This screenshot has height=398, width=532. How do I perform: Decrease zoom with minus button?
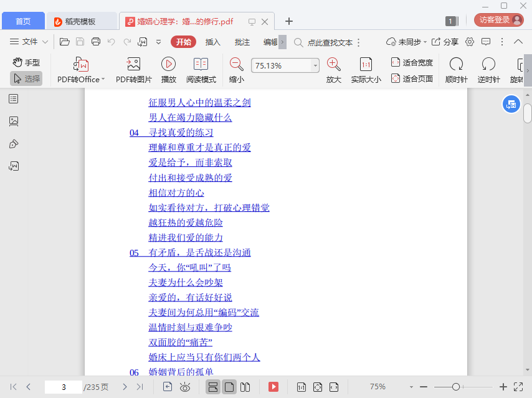pyautogui.click(x=424, y=387)
